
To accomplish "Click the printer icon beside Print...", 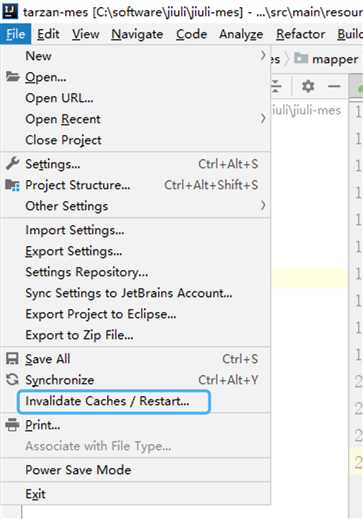I will [13, 425].
